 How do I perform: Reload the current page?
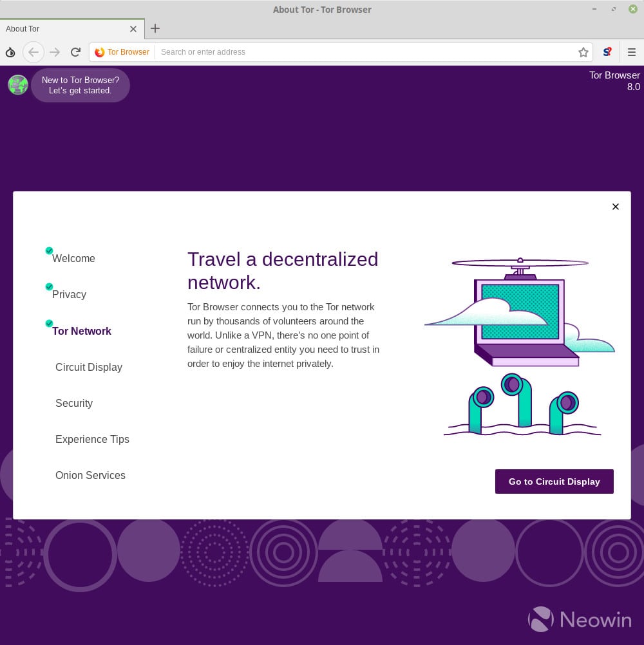75,52
